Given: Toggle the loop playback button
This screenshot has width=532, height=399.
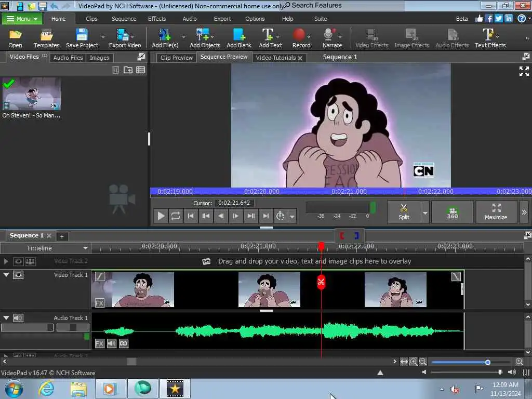Looking at the screenshot, I should pyautogui.click(x=176, y=216).
